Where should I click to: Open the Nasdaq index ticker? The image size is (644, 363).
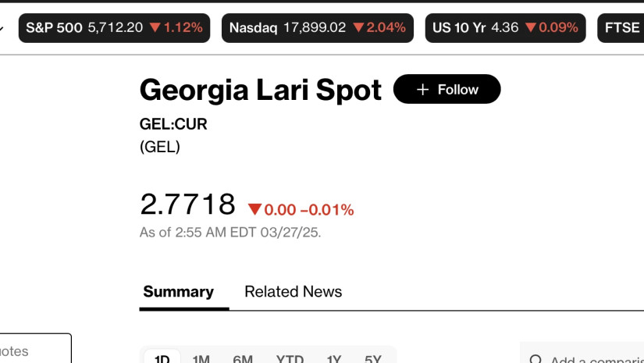click(x=317, y=27)
